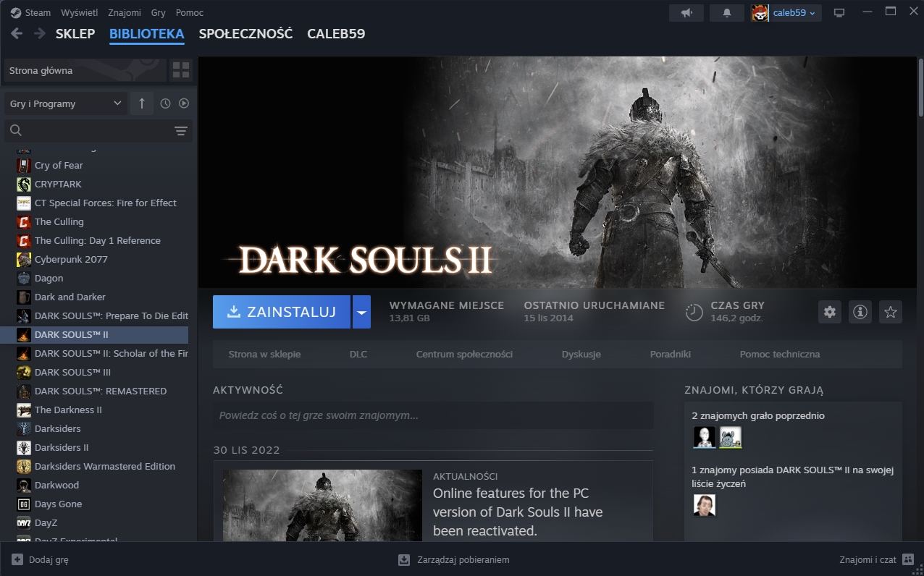The height and width of the screenshot is (576, 924).
Task: Open the news about online features reactivated
Action: (518, 512)
